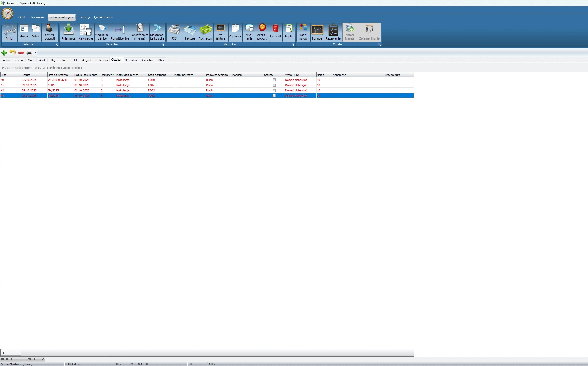
Task: Switch to the Izvještaji ribbon tab
Action: click(x=84, y=17)
